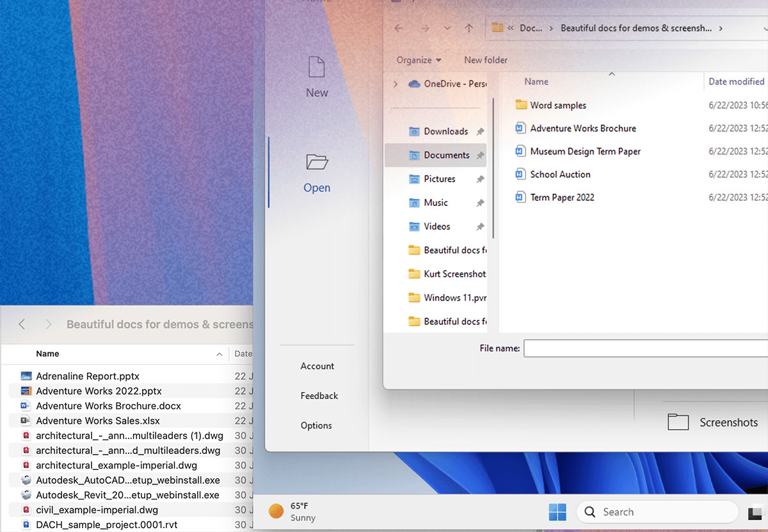Click the Documents breadcrumb in the address bar

[530, 27]
